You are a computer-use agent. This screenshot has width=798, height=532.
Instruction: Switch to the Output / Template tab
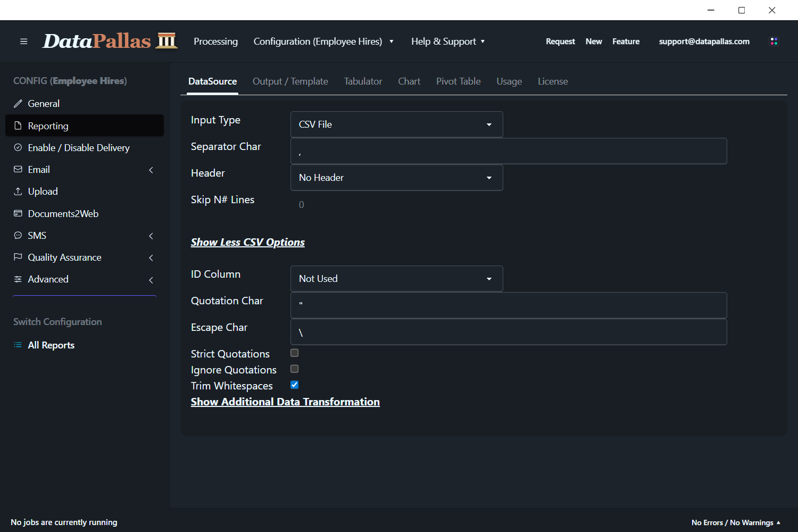coord(290,81)
